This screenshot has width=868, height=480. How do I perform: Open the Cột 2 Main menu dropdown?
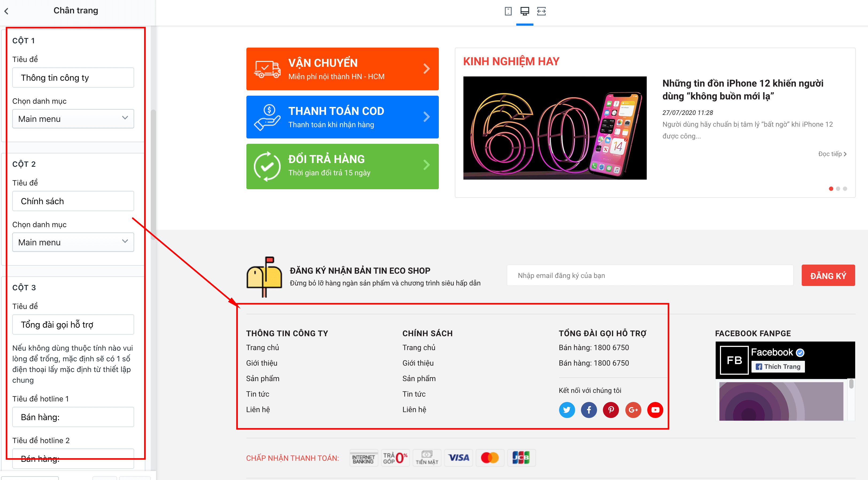[x=73, y=242]
